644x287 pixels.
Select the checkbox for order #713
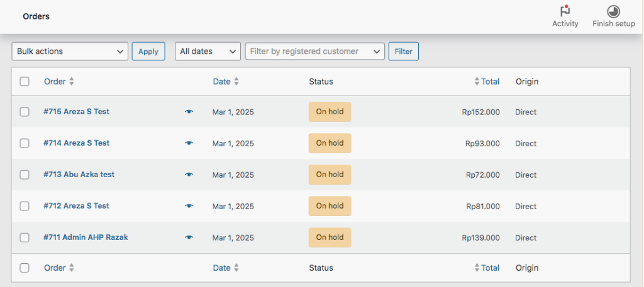pos(25,175)
